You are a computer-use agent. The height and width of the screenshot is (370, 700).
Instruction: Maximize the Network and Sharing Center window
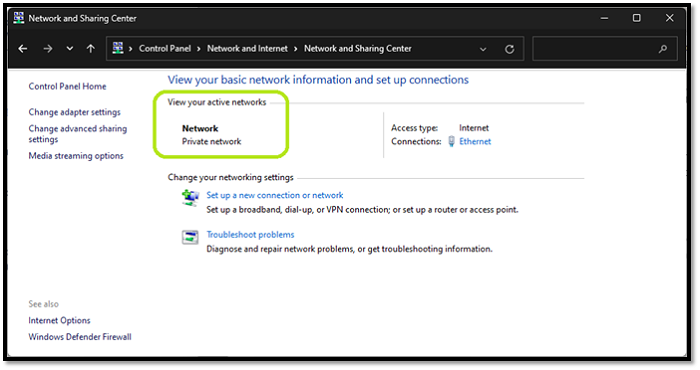click(x=637, y=18)
